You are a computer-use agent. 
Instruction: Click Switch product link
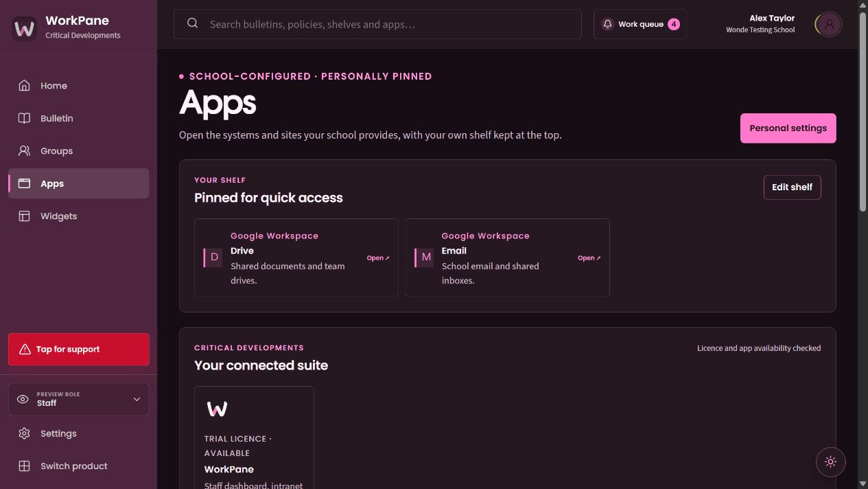tap(78, 466)
